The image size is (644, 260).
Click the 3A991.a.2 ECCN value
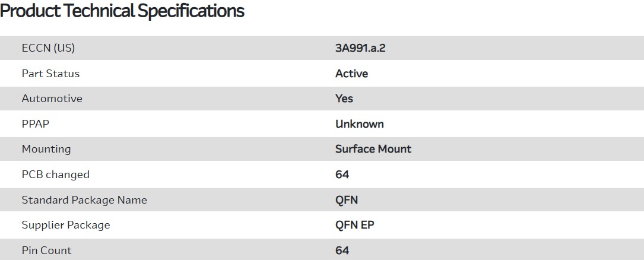[360, 48]
